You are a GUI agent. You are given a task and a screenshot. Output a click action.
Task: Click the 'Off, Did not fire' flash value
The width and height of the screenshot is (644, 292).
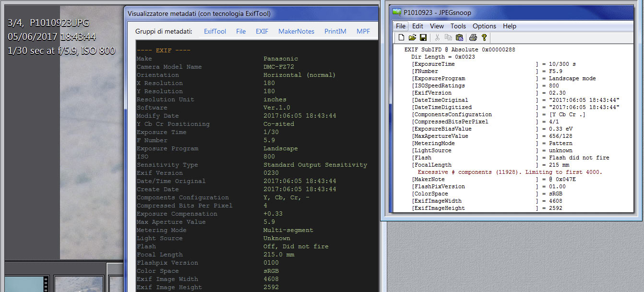296,246
